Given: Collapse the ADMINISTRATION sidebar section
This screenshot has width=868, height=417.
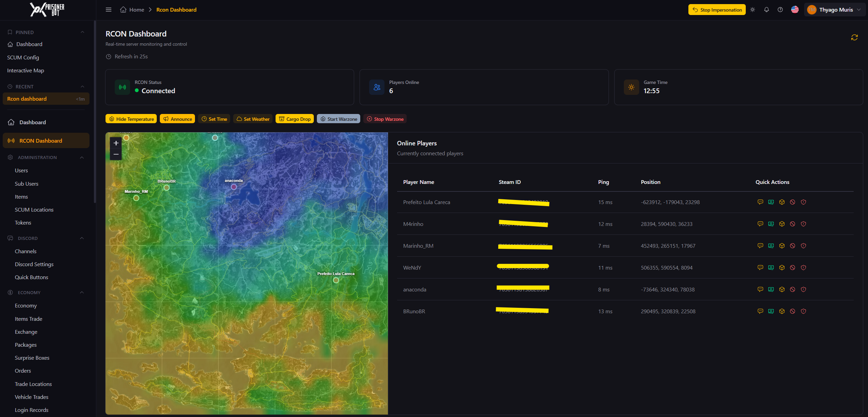Looking at the screenshot, I should pyautogui.click(x=82, y=157).
